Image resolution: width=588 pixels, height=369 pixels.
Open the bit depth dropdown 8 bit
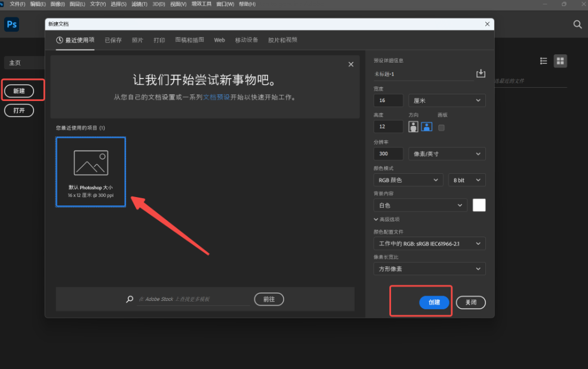(x=467, y=180)
